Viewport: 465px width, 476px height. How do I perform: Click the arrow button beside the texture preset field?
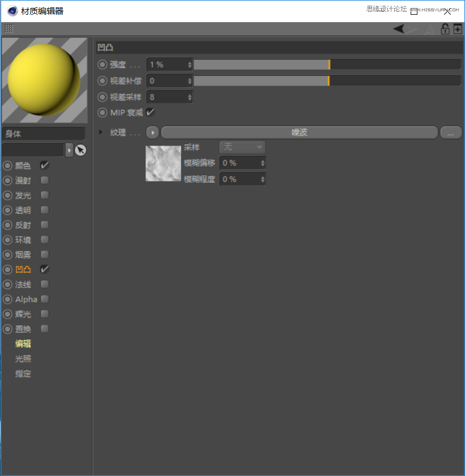pos(70,150)
